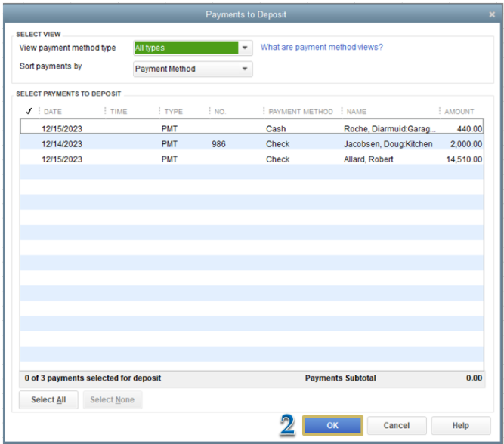
Task: Click the TYPE column header
Action: coord(174,112)
